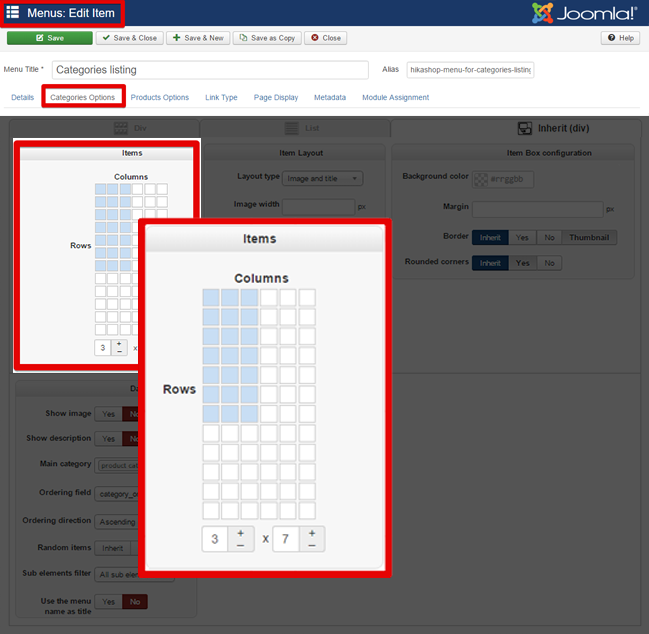Click top-right empty cell in enlarged grid
This screenshot has height=634, width=649.
(307, 298)
